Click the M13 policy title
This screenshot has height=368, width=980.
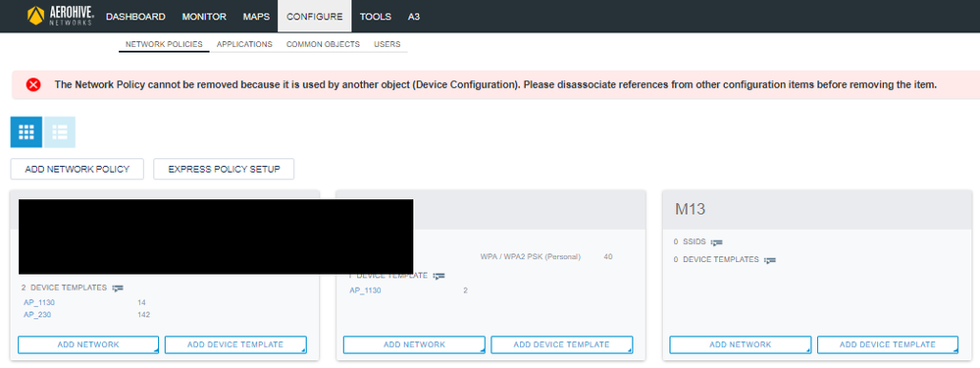[x=690, y=209]
